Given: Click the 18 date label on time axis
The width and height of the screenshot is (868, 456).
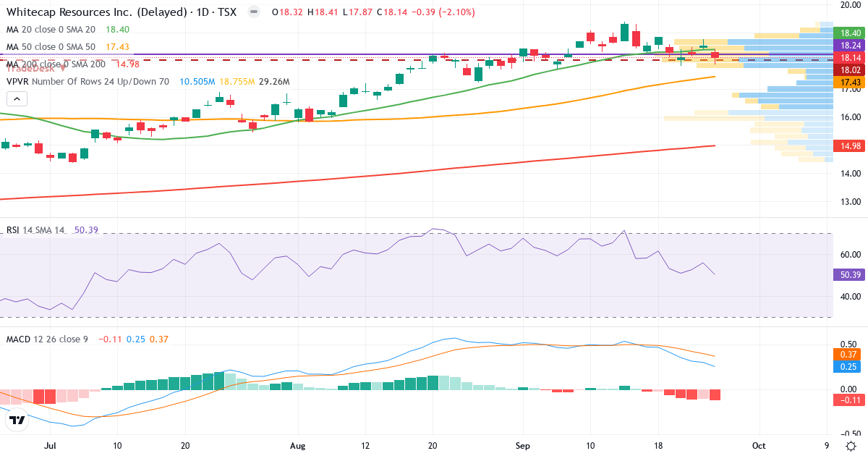Looking at the screenshot, I should [658, 446].
